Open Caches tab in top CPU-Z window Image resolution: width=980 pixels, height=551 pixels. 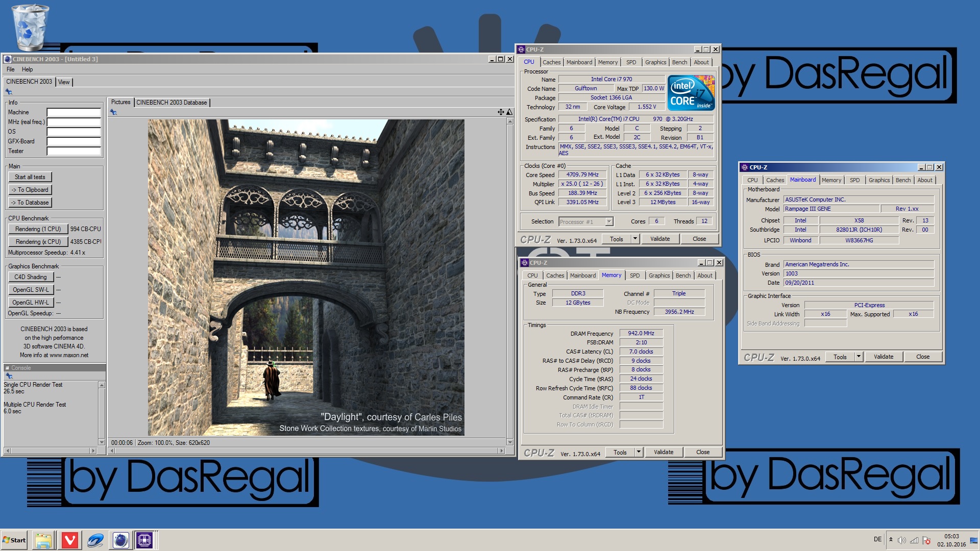[x=551, y=62]
